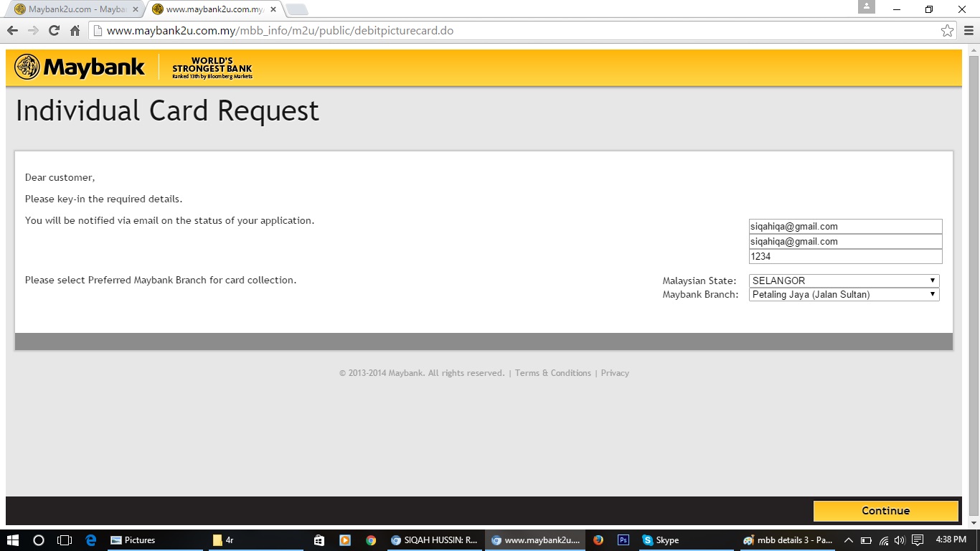Select the www.maybank2u.com.my tab
Image resolution: width=980 pixels, height=551 pixels.
coord(214,9)
